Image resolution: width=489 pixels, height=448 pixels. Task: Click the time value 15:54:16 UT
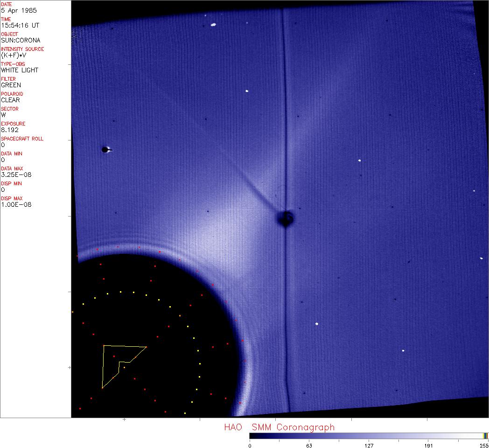pos(20,25)
